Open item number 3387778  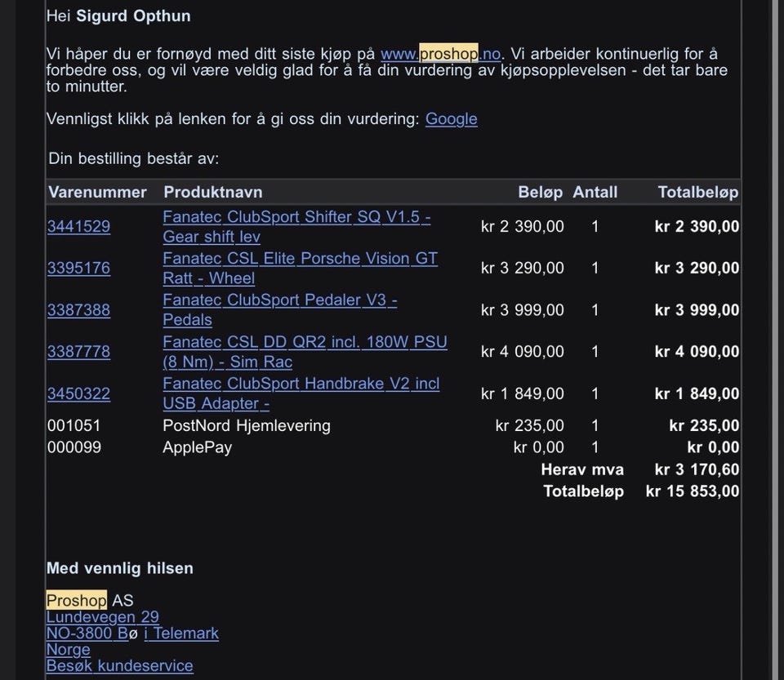[78, 351]
